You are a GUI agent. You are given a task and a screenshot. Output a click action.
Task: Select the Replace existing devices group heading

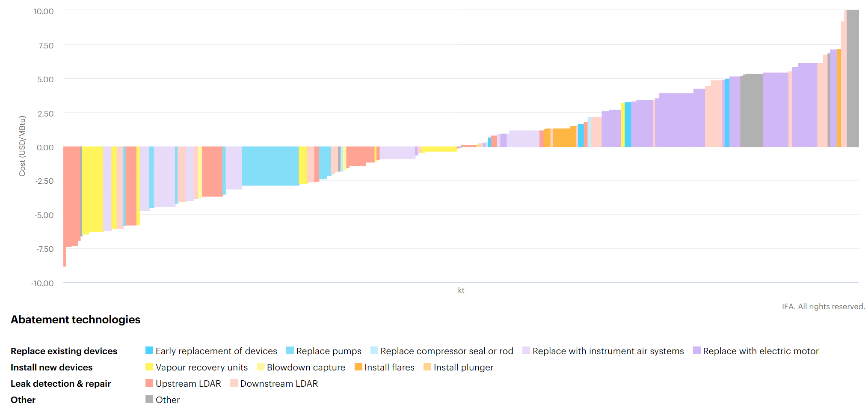pos(64,351)
